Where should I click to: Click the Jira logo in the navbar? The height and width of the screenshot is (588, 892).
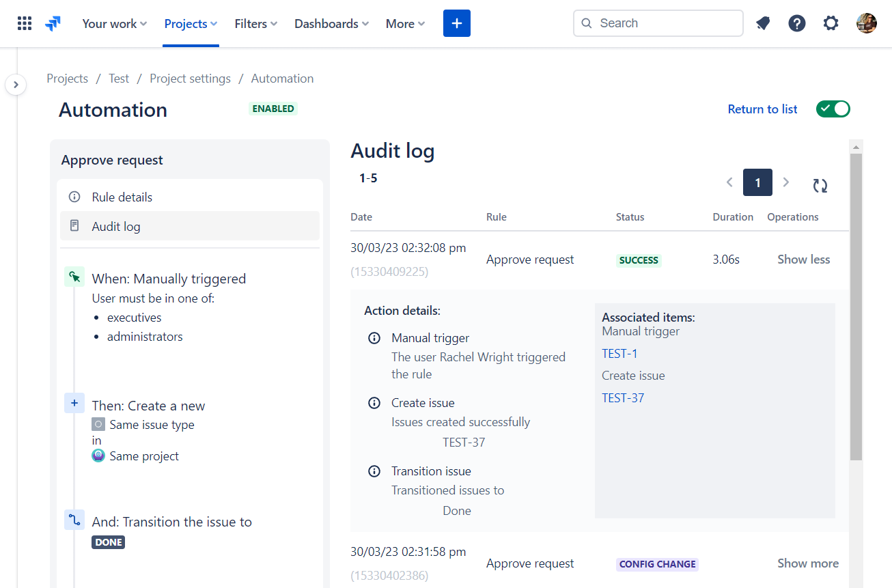(53, 23)
